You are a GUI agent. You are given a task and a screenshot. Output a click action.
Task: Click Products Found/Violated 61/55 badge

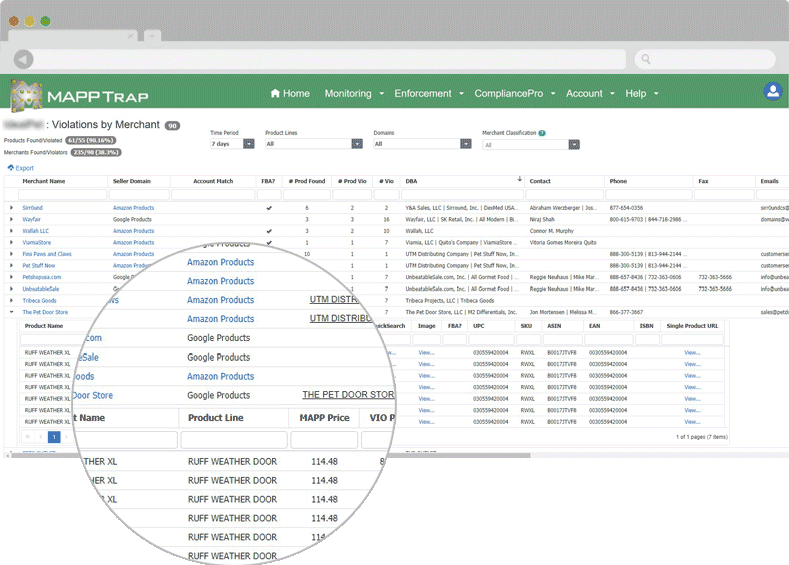(91, 140)
